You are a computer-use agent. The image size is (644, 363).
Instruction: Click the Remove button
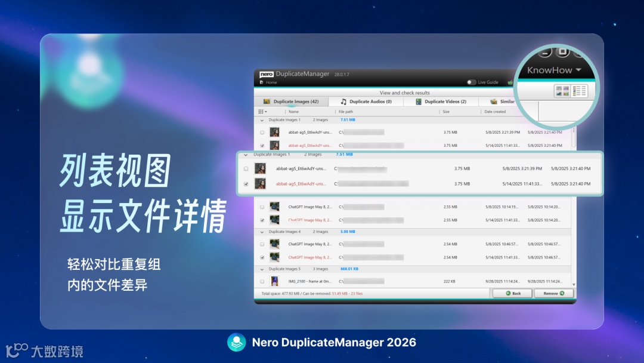[553, 293]
